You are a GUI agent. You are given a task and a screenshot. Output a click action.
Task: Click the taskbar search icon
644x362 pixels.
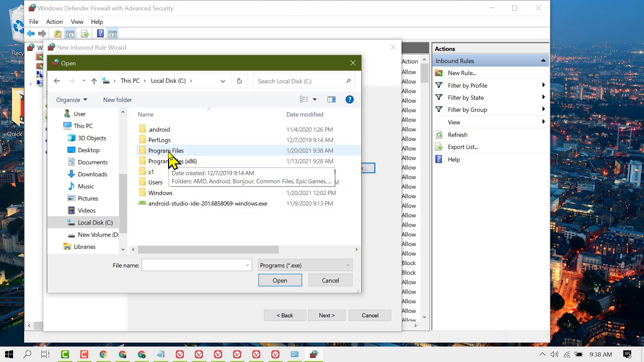click(27, 354)
